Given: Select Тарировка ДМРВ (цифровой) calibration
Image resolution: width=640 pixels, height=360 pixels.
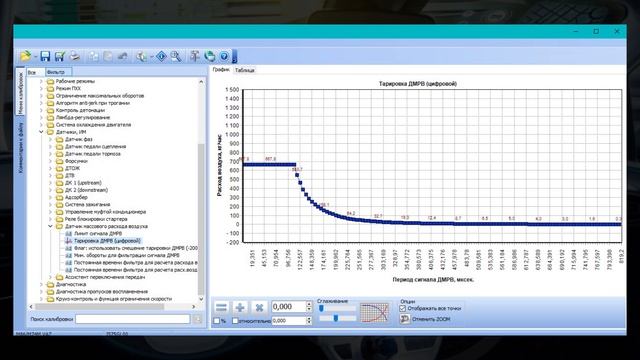Looking at the screenshot, I should (x=107, y=241).
